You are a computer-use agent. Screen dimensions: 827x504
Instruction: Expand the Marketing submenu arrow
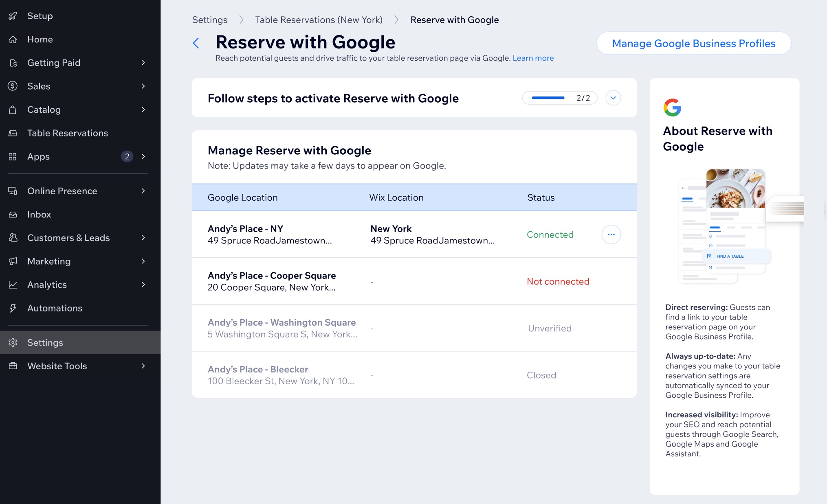[143, 261]
